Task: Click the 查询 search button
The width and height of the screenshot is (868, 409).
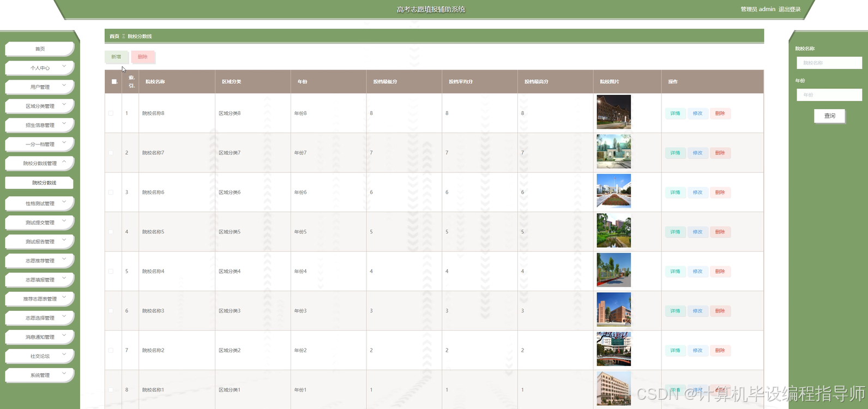Action: coord(829,116)
